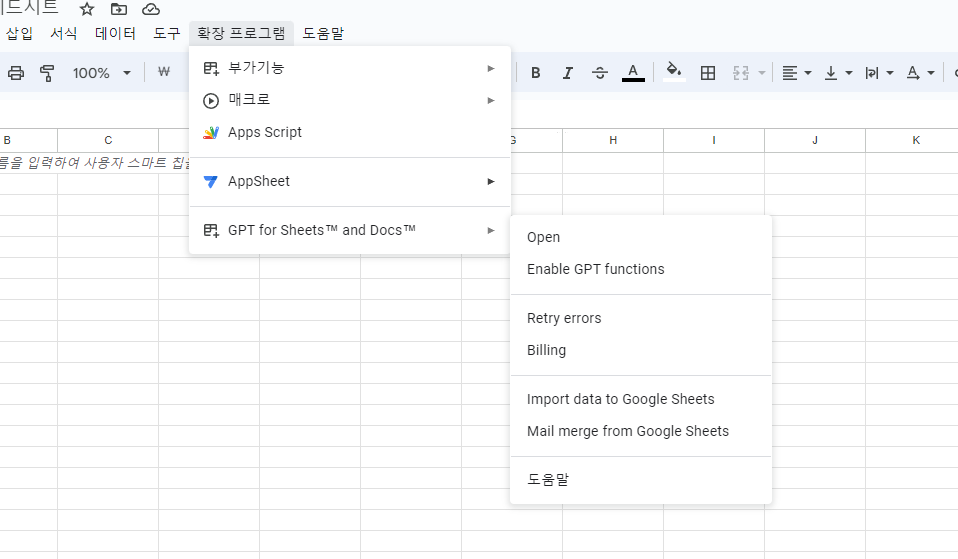The width and height of the screenshot is (958, 559).
Task: Toggle bold formatting
Action: [x=536, y=73]
